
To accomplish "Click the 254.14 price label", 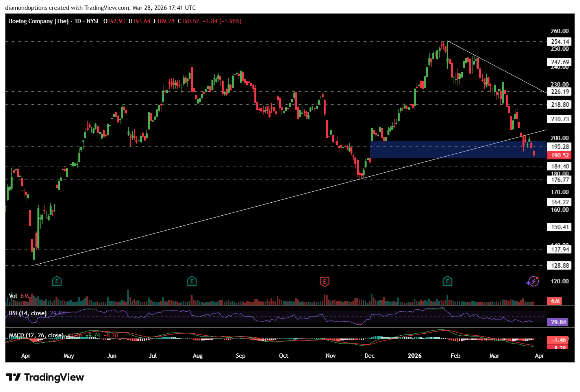I will coord(560,42).
